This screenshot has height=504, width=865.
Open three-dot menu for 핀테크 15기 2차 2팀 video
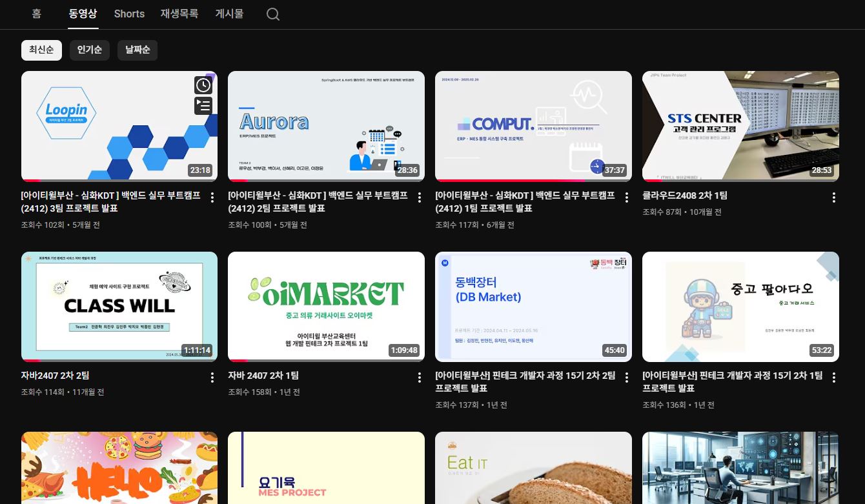[626, 378]
